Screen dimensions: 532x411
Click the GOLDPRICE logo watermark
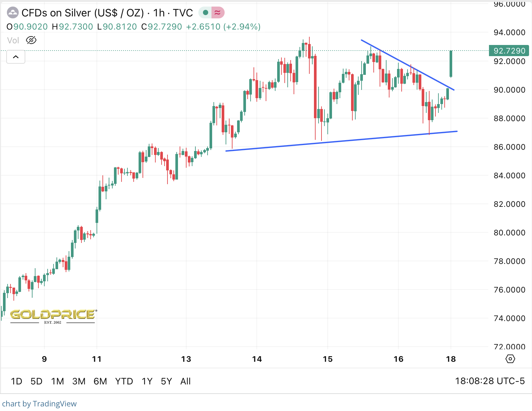click(53, 315)
